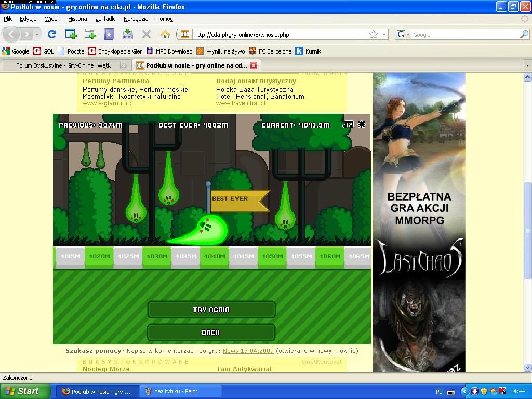The image size is (532, 399).
Task: Open the Dodaj obiekt turystyczny link
Action: 256,81
